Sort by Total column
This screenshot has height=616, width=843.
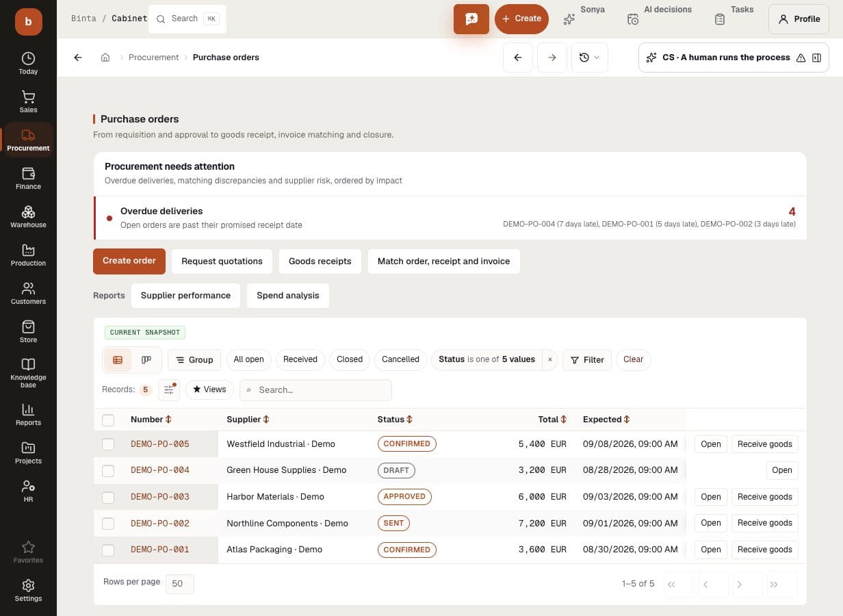pos(552,420)
